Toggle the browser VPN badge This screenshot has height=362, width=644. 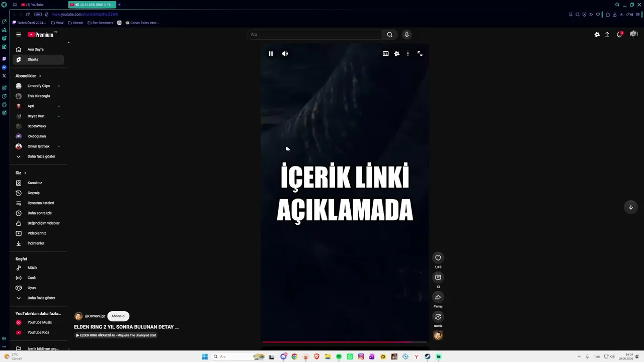[x=38, y=15]
